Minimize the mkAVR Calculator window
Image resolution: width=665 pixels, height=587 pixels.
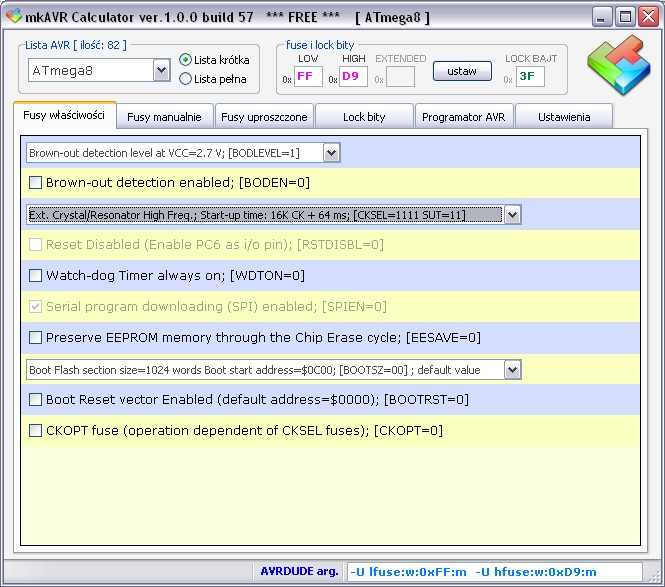pos(601,17)
